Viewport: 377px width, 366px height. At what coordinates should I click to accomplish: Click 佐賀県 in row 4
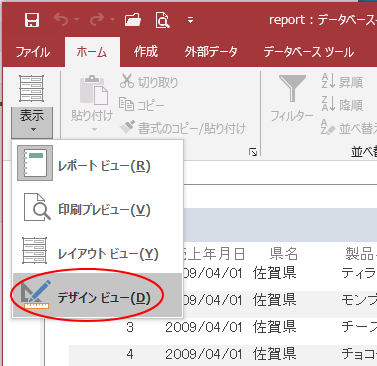pos(275,354)
